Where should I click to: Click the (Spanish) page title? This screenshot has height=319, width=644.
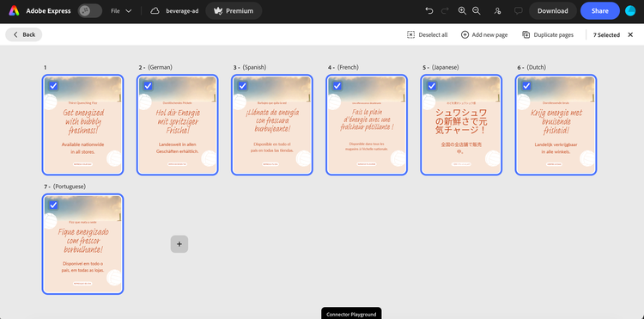point(255,67)
